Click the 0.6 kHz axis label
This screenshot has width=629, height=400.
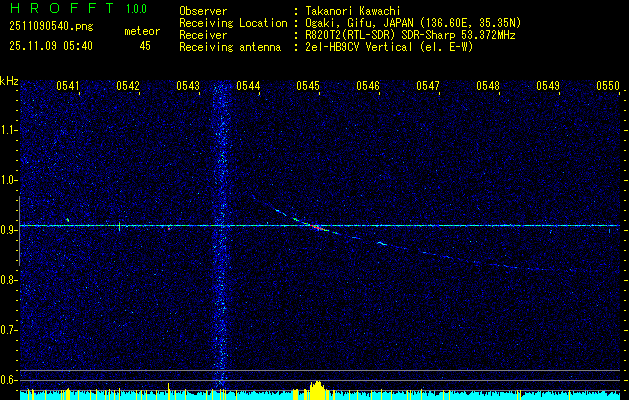8,380
